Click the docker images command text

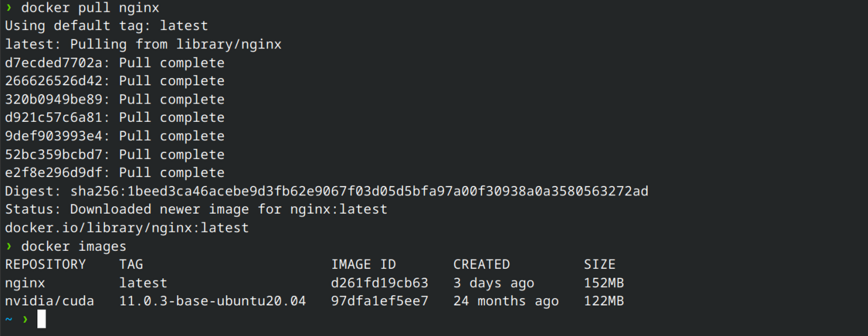(74, 246)
